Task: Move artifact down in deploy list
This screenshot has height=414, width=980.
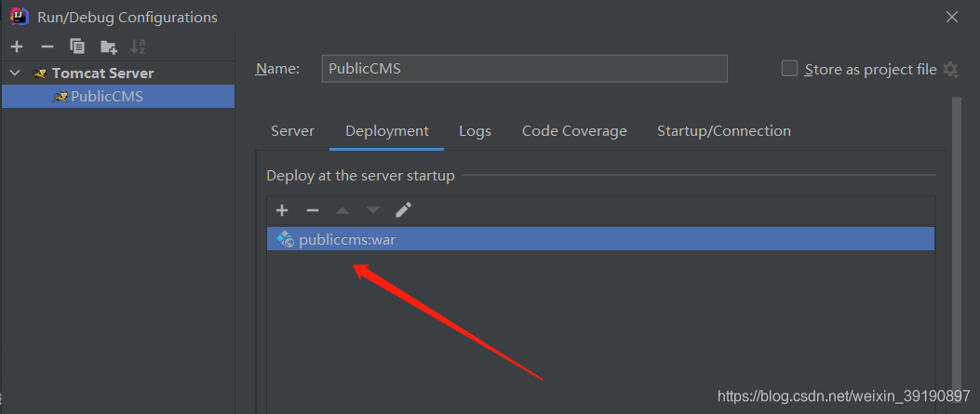Action: (x=373, y=210)
